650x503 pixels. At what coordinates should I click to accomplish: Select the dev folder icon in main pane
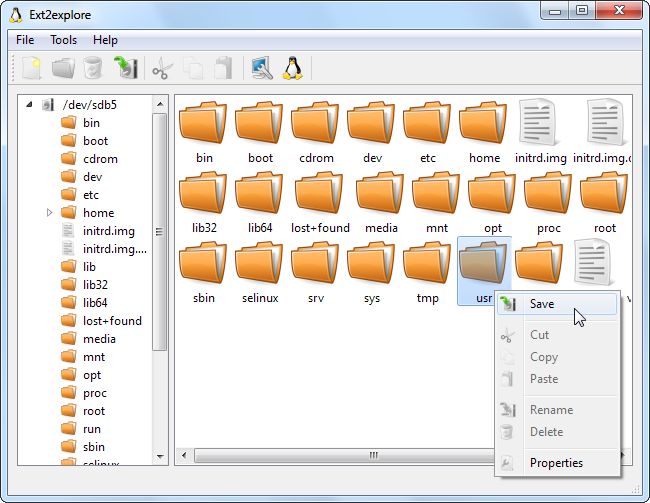click(x=371, y=123)
